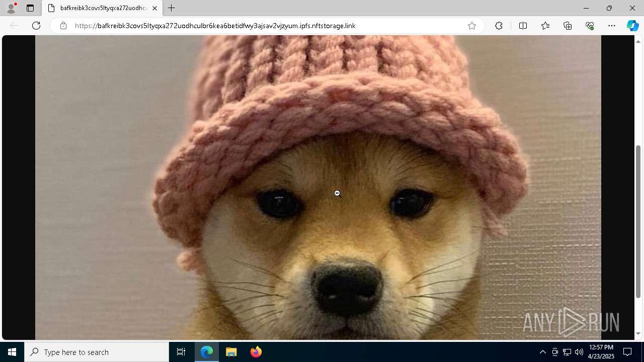644x362 pixels.
Task: Refresh the page
Action: pos(36,26)
